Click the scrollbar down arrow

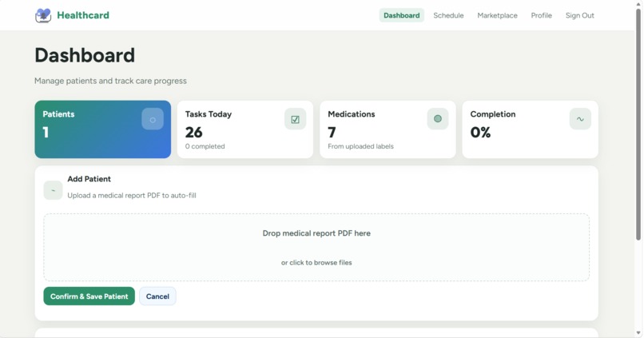(638, 333)
